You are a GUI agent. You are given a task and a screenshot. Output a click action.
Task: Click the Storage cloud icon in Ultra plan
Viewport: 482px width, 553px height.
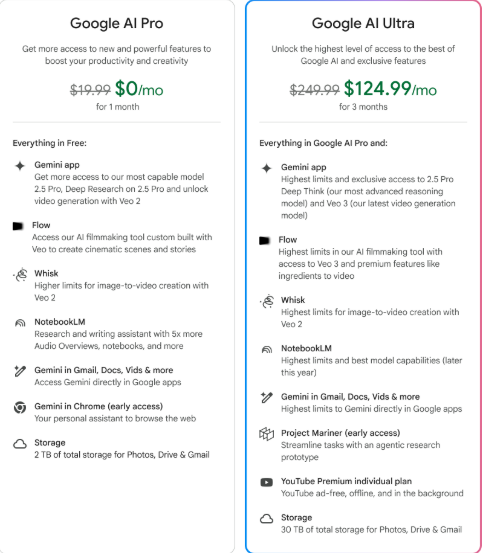coord(267,518)
